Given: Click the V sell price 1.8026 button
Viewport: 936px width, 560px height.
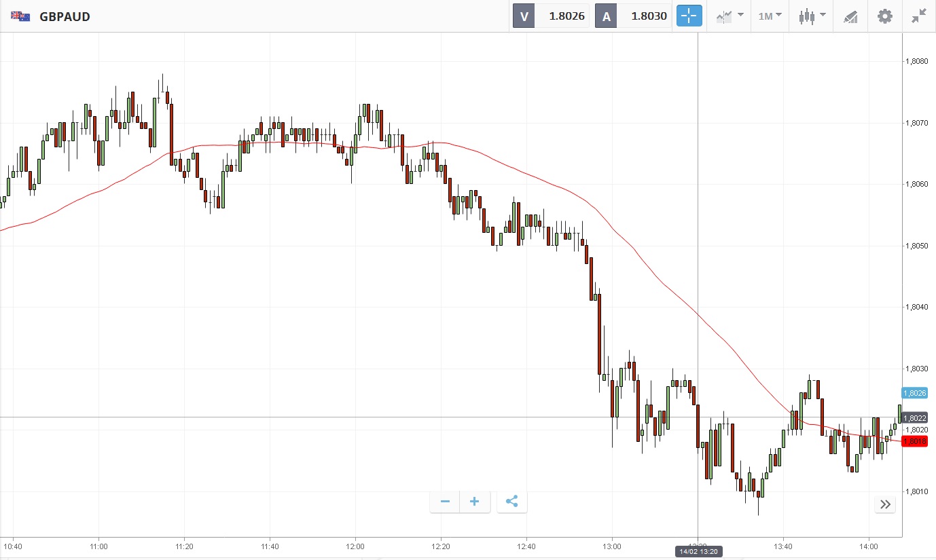Looking at the screenshot, I should point(550,16).
